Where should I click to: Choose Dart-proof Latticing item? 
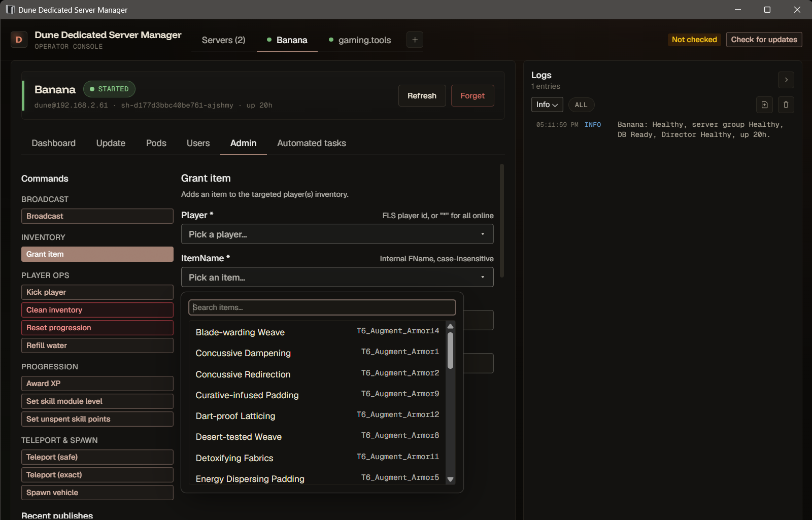[x=318, y=416]
